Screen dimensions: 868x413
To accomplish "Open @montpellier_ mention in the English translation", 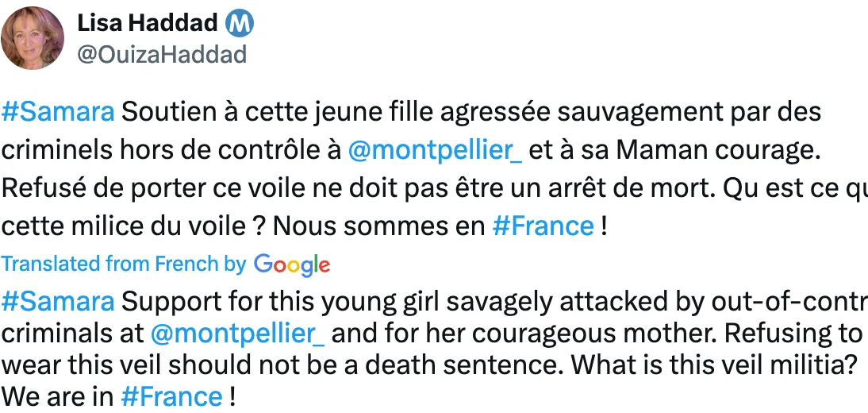I will [237, 333].
